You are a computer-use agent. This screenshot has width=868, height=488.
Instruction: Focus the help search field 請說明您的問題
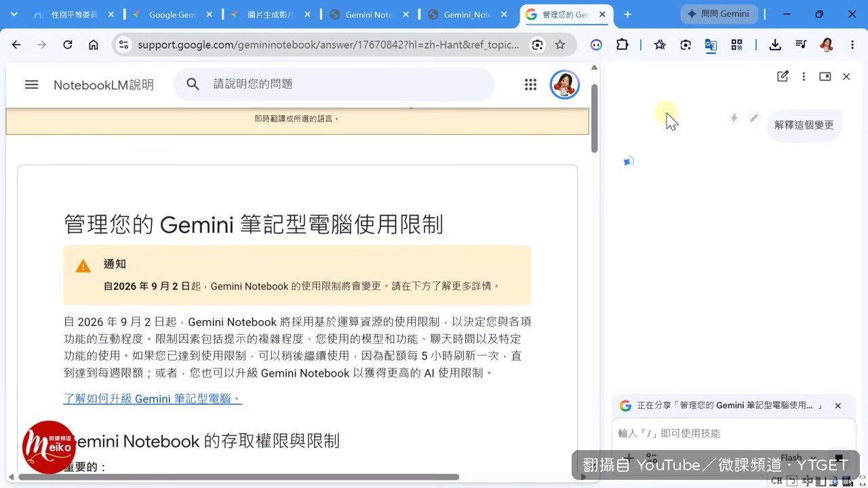tap(334, 84)
